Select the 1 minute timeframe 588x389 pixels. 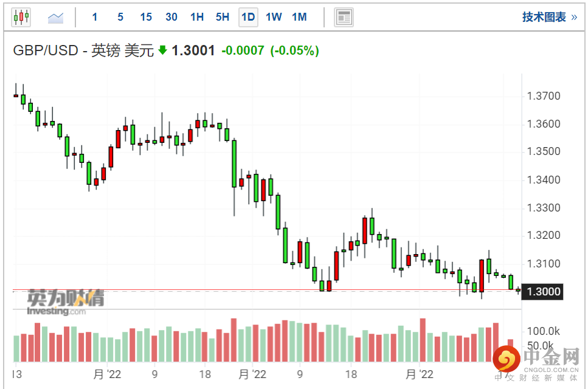click(95, 17)
